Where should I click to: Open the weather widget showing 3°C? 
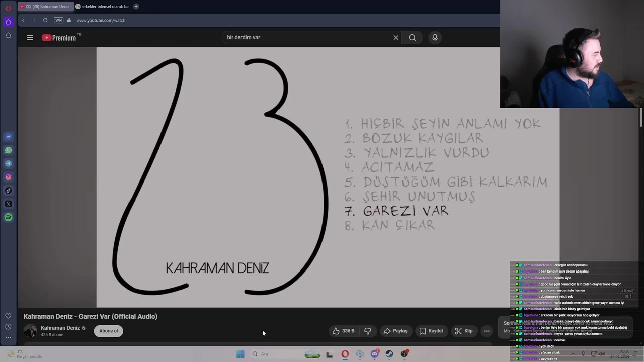click(x=25, y=354)
